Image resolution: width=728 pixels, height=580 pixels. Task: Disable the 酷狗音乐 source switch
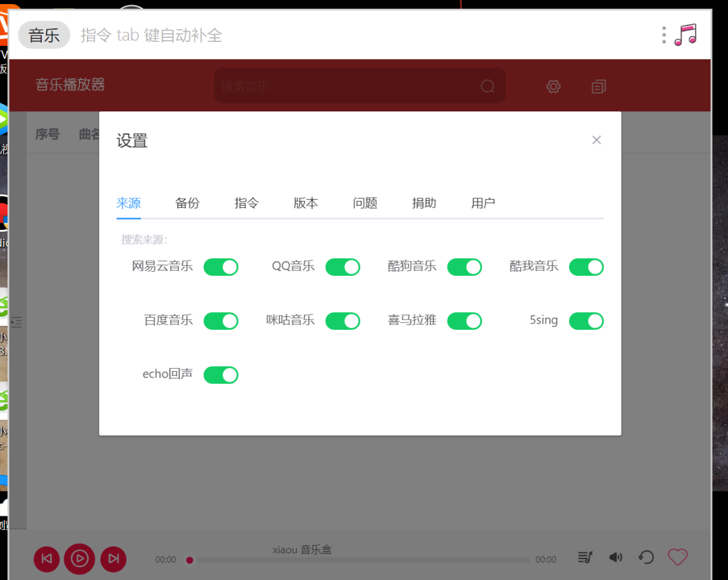[x=464, y=267]
